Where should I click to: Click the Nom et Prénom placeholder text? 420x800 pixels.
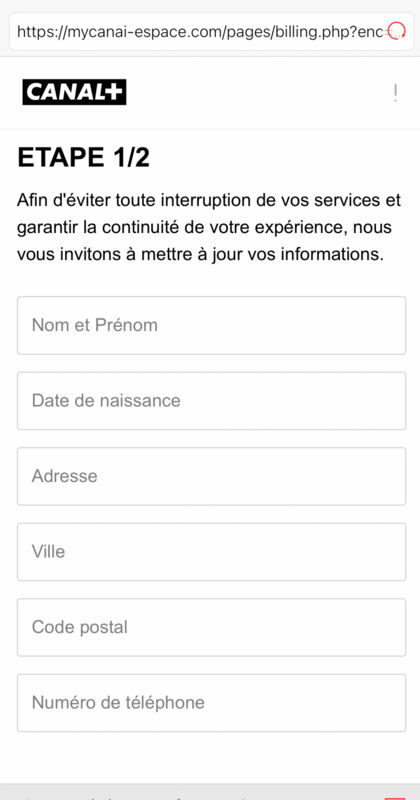94,325
